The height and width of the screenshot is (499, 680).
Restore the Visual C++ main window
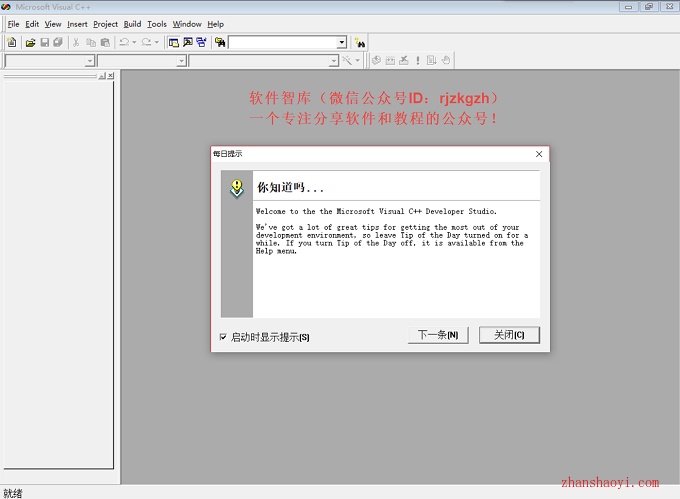pyautogui.click(x=649, y=7)
